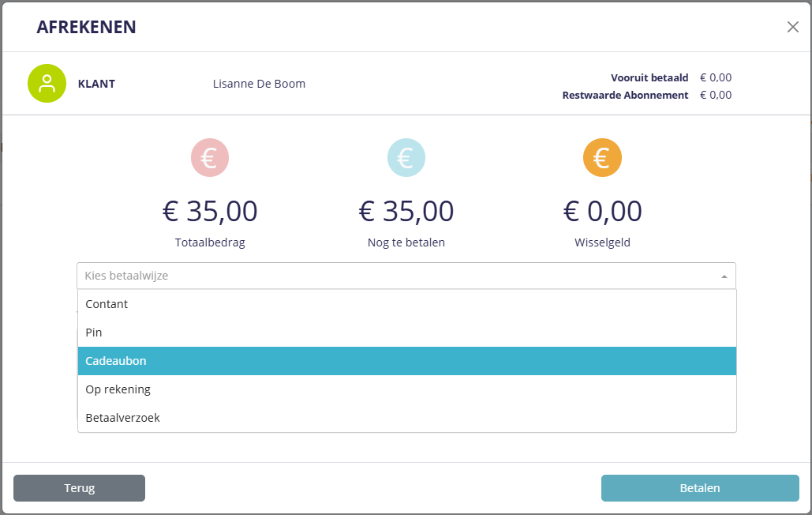Choose Pin as payment method
The width and height of the screenshot is (812, 515).
94,333
